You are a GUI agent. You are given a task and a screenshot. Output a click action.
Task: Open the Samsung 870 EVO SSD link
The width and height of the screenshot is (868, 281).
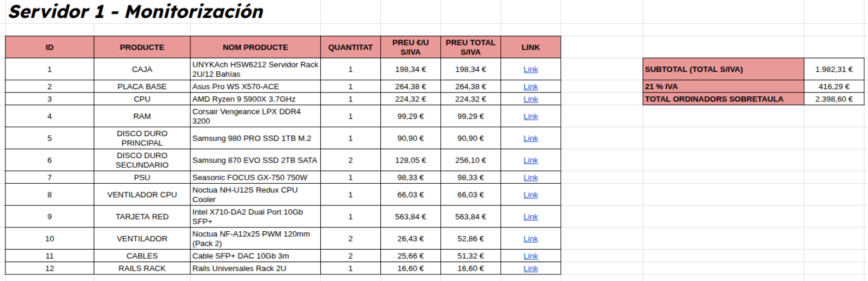tap(531, 160)
